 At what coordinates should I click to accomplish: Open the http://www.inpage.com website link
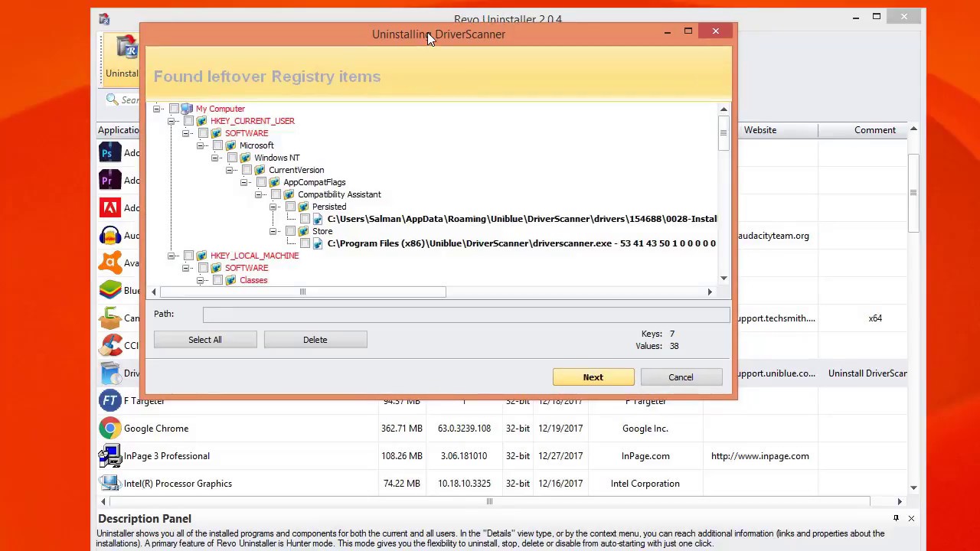[x=759, y=456]
